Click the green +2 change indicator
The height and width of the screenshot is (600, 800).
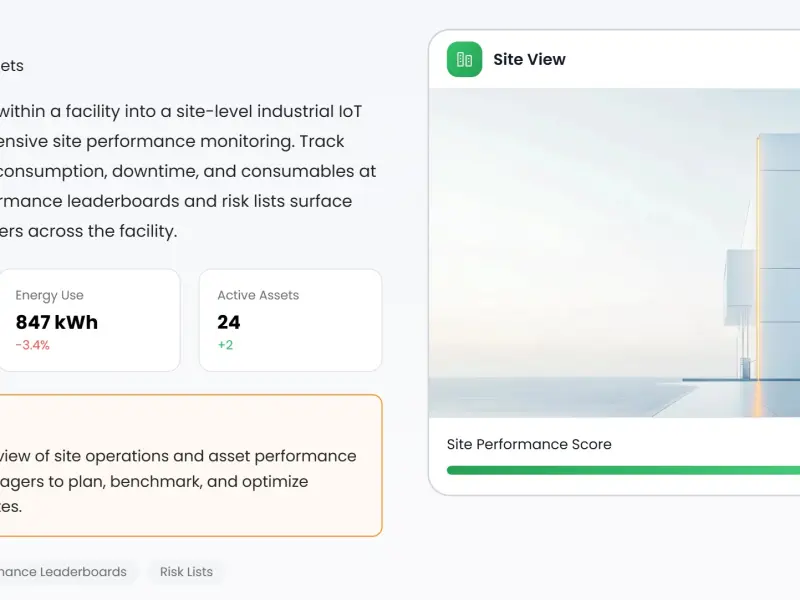[x=226, y=345]
